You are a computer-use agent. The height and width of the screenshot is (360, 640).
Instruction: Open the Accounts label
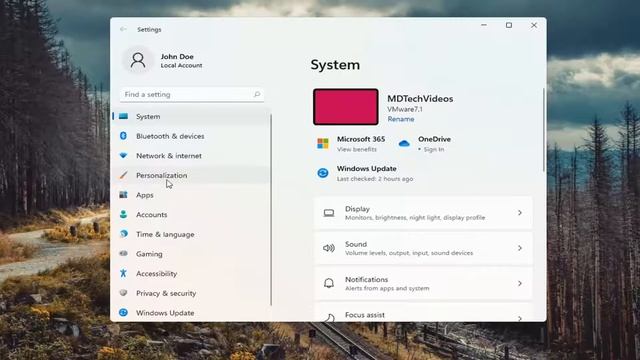[x=152, y=214]
